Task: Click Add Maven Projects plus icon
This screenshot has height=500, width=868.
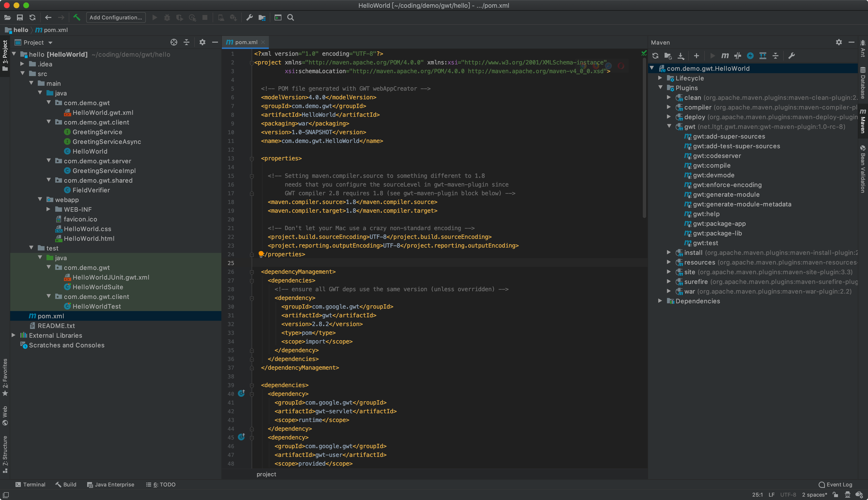Action: 696,56
